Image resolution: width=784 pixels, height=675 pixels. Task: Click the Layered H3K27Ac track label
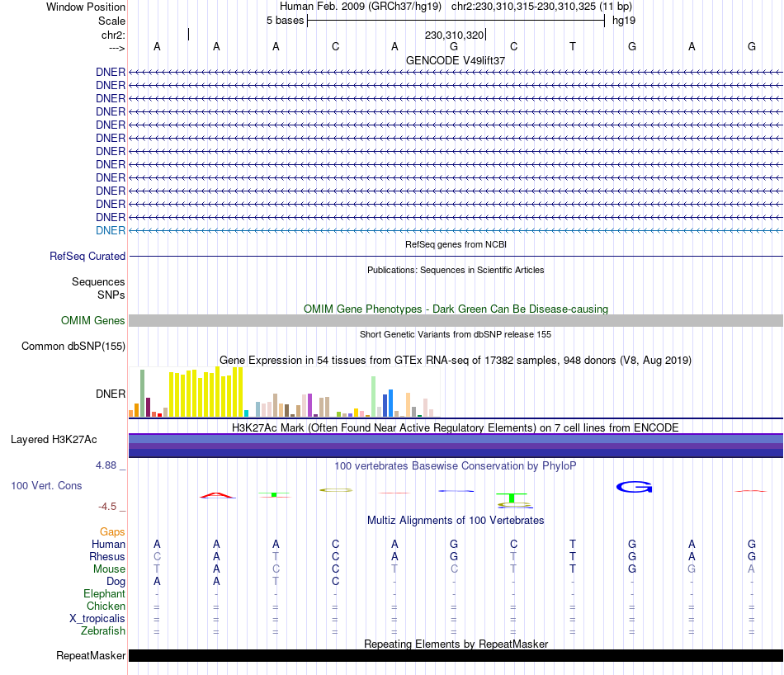(54, 440)
